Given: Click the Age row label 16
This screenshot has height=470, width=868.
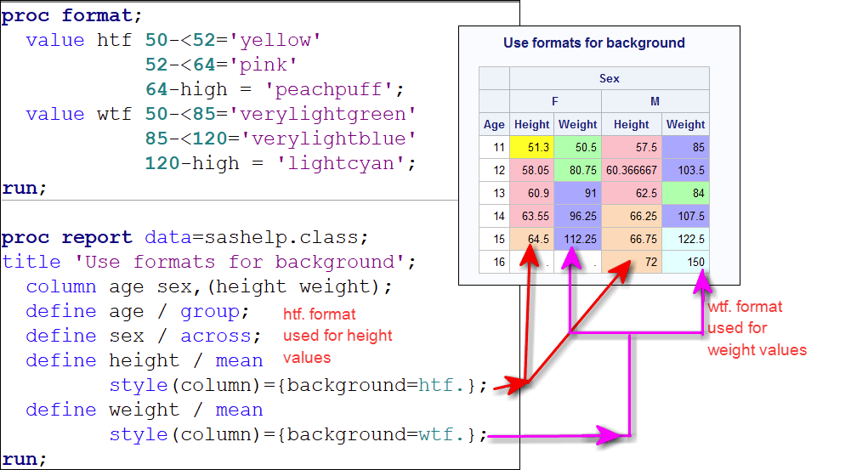Looking at the screenshot, I should tap(494, 262).
